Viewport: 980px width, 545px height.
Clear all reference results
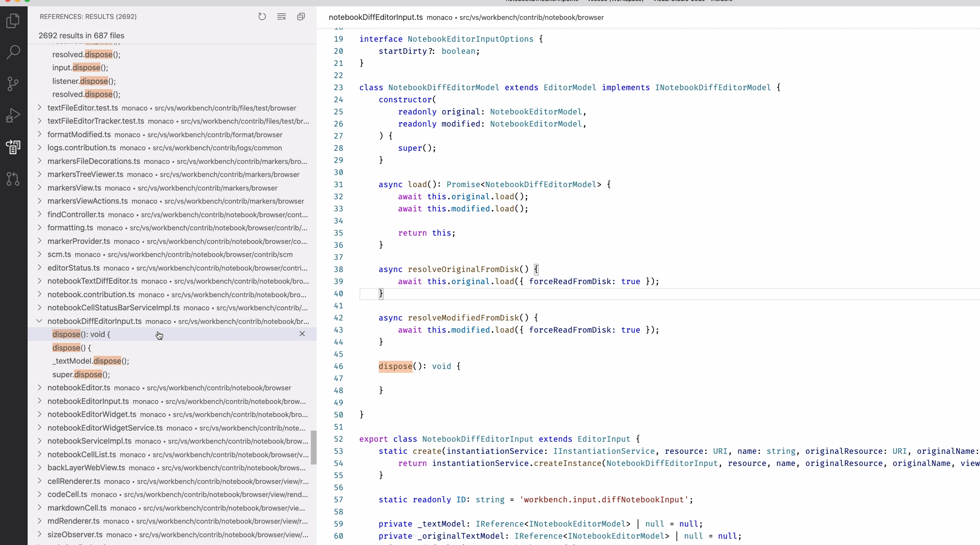click(282, 16)
